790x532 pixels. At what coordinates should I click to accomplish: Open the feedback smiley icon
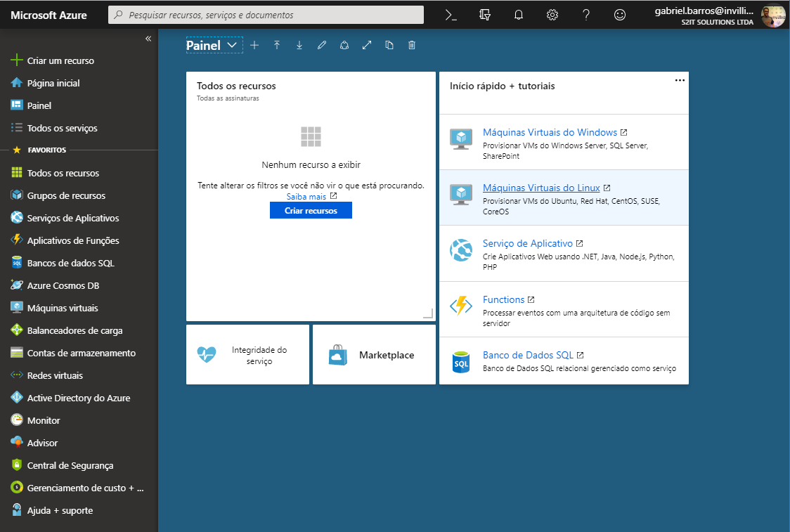pos(620,15)
